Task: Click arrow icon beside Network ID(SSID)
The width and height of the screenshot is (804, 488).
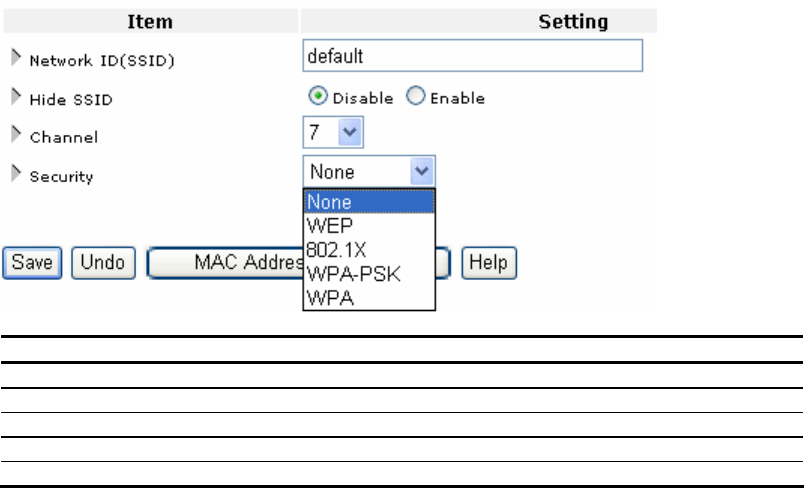Action: pos(15,59)
